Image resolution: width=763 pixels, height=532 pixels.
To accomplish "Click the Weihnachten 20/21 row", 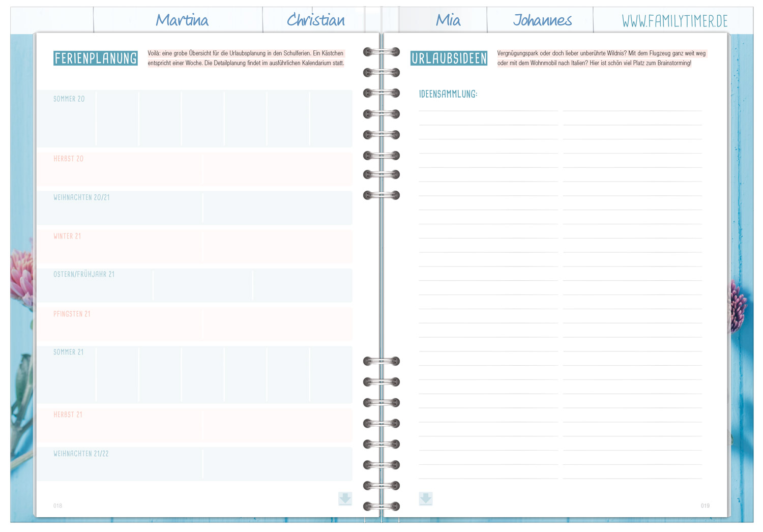I will tap(194, 208).
